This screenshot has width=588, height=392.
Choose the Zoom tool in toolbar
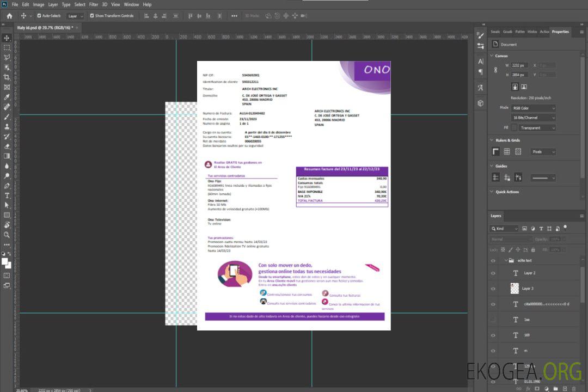[7, 235]
